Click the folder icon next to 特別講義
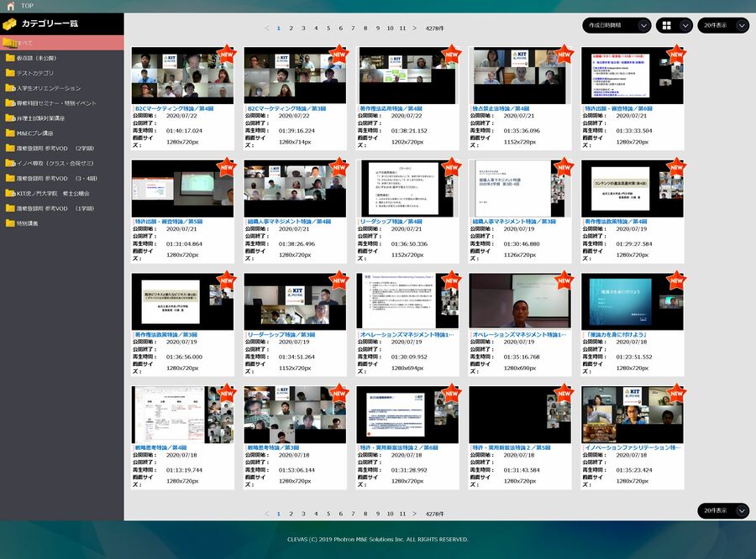Image resolution: width=756 pixels, height=559 pixels. coord(10,223)
